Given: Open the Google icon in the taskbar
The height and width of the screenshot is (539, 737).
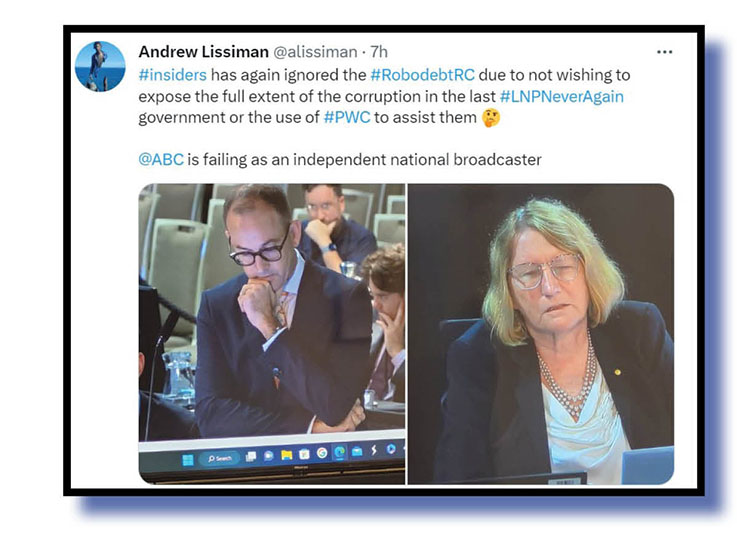Looking at the screenshot, I should pyautogui.click(x=322, y=453).
